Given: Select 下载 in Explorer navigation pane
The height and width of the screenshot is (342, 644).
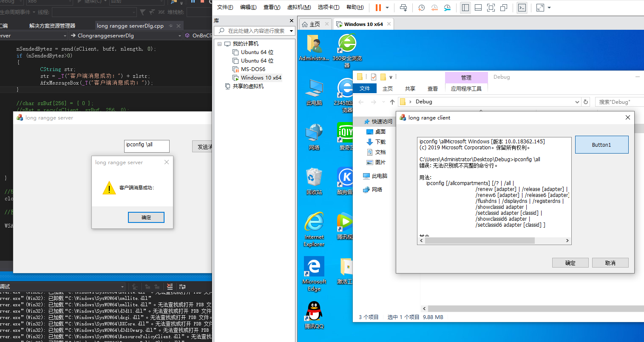Looking at the screenshot, I should pyautogui.click(x=376, y=142).
